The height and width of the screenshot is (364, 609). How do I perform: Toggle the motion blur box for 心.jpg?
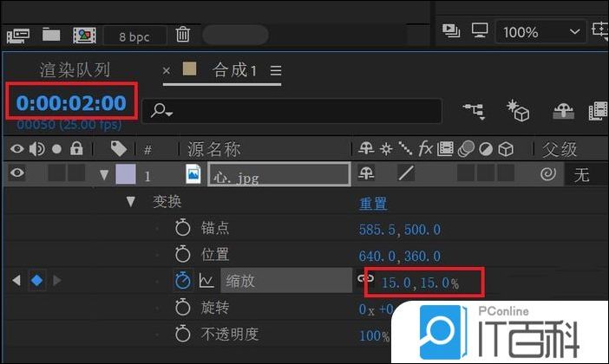point(466,173)
